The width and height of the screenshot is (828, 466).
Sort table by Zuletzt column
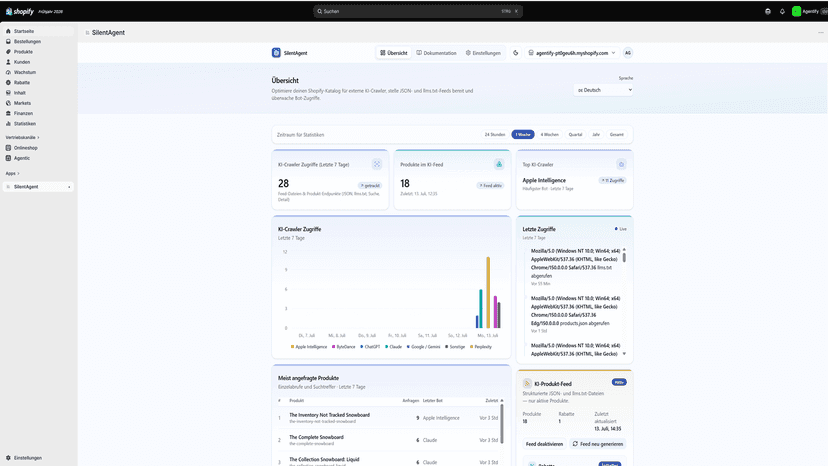[x=493, y=400]
